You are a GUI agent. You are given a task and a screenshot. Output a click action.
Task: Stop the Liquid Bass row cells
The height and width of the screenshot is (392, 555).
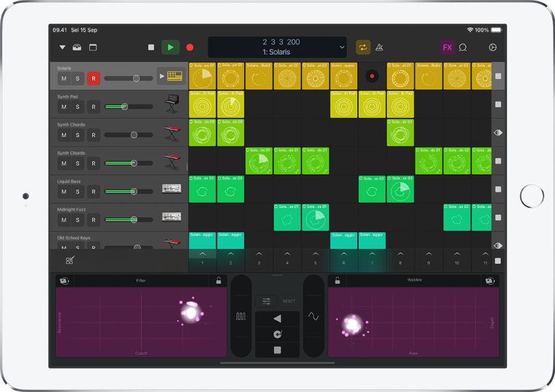(x=498, y=190)
